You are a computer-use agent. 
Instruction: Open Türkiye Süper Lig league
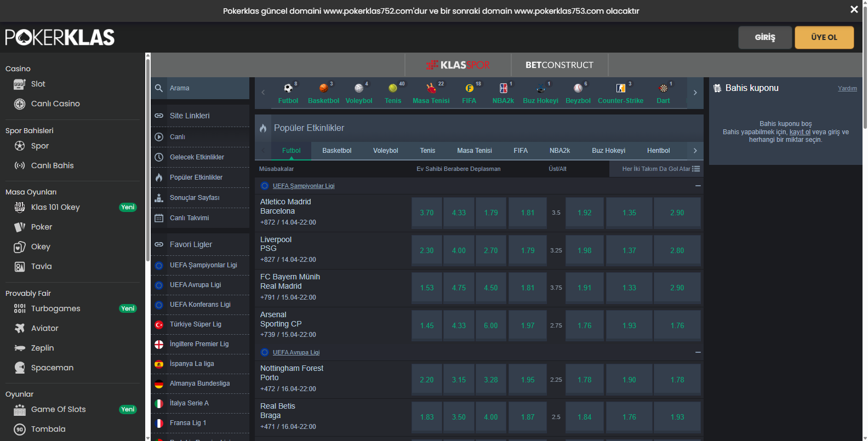click(200, 324)
